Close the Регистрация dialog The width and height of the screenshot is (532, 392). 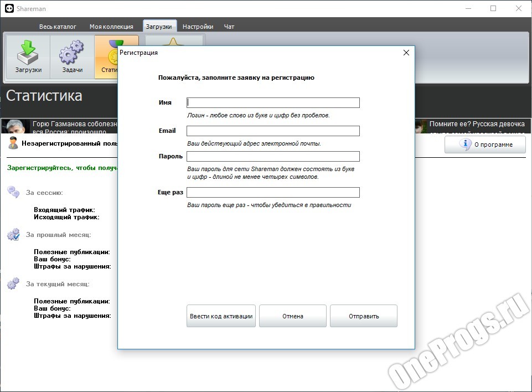[406, 53]
